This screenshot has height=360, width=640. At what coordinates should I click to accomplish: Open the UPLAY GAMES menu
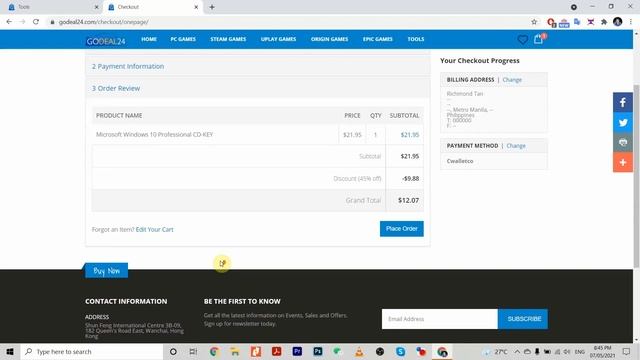(x=278, y=39)
